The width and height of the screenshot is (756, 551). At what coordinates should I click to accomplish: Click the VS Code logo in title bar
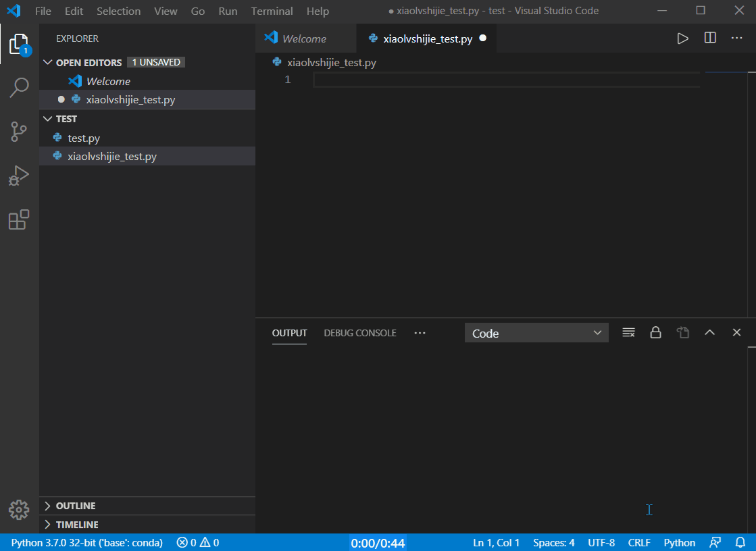14,11
